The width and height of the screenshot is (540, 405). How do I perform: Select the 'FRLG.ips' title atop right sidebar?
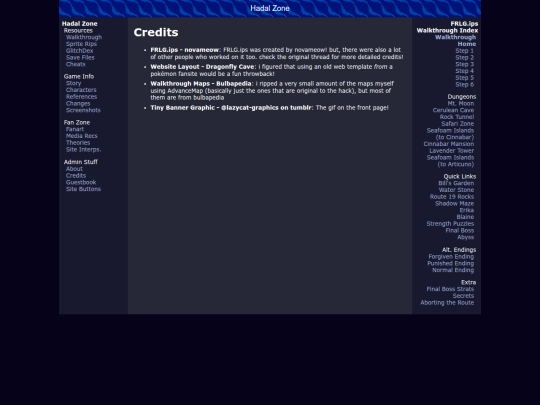[464, 24]
